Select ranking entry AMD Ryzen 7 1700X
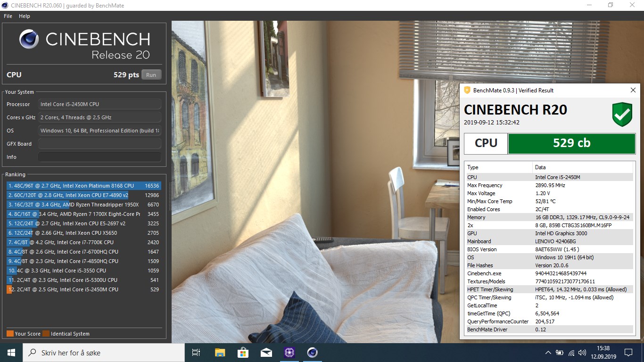Image resolution: width=644 pixels, height=362 pixels. [83, 214]
